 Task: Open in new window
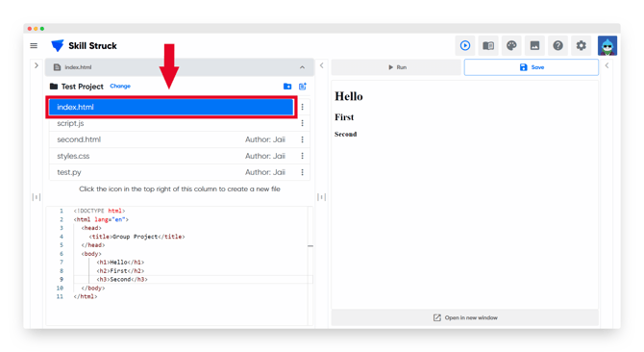(x=465, y=317)
